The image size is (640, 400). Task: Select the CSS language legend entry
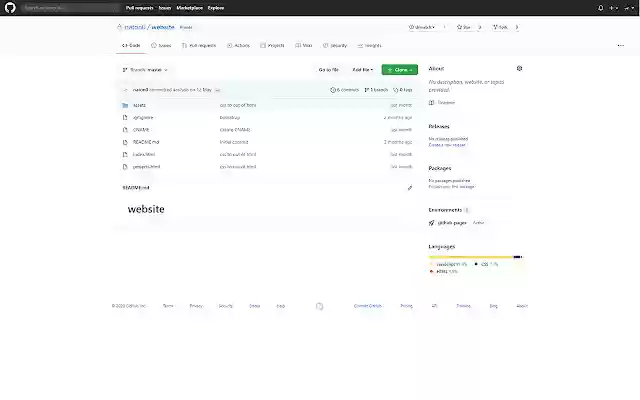click(x=486, y=264)
